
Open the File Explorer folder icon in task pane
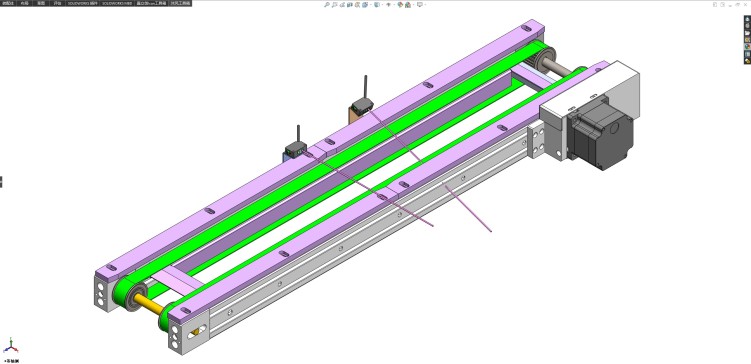pyautogui.click(x=747, y=33)
